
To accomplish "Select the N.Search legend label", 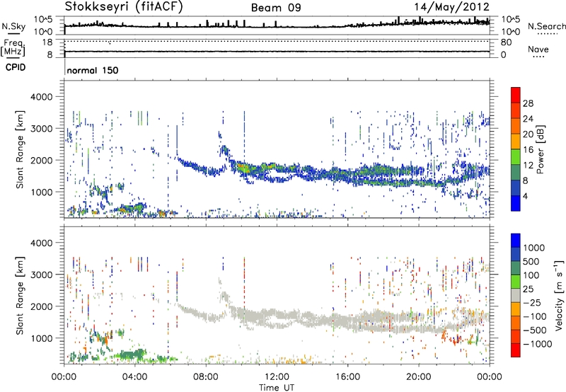I will point(547,26).
